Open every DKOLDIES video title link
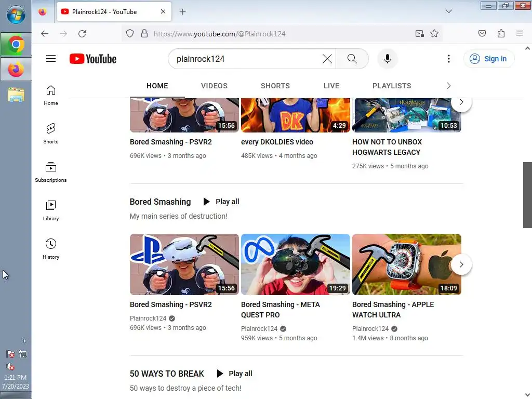Image resolution: width=532 pixels, height=399 pixels. (x=277, y=142)
